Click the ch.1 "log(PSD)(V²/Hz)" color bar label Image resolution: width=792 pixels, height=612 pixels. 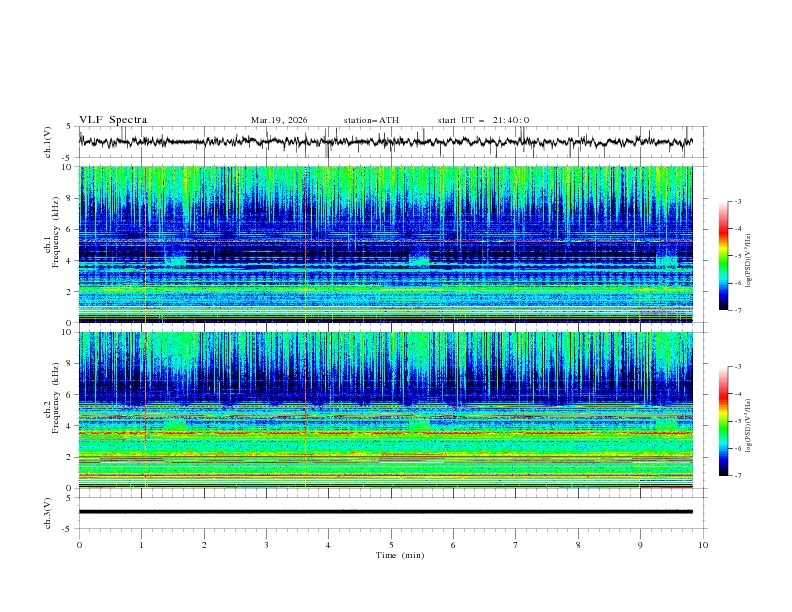coord(749,261)
